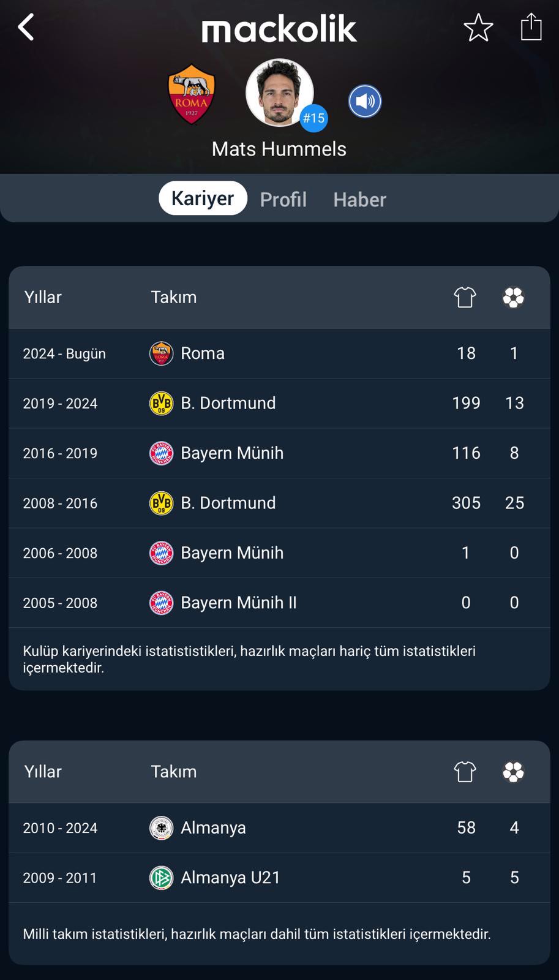Tap B. Dortmund logo in 2019 - 2024 row
The height and width of the screenshot is (980, 559).
pos(161,403)
